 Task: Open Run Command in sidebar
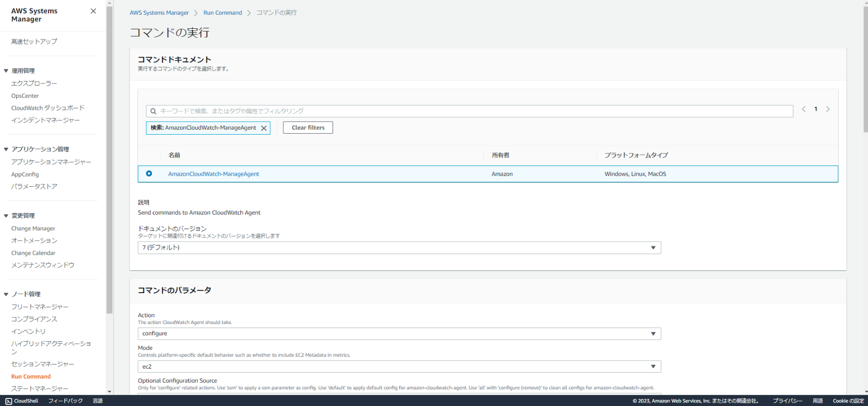(x=31, y=377)
